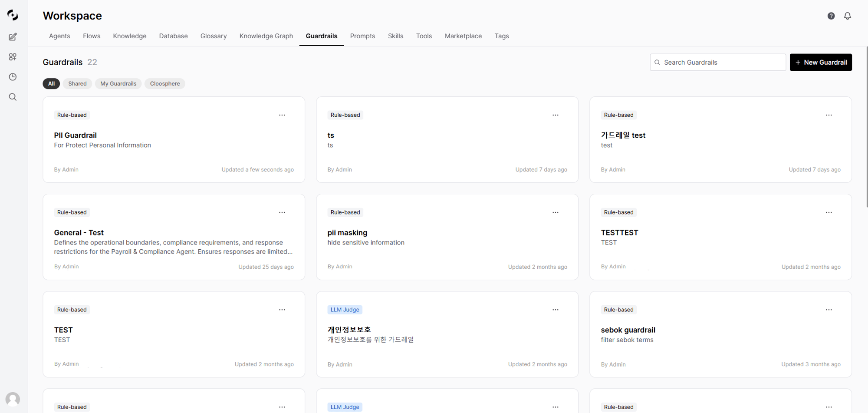Focus the Search Guardrails input field
868x413 pixels.
pos(718,63)
